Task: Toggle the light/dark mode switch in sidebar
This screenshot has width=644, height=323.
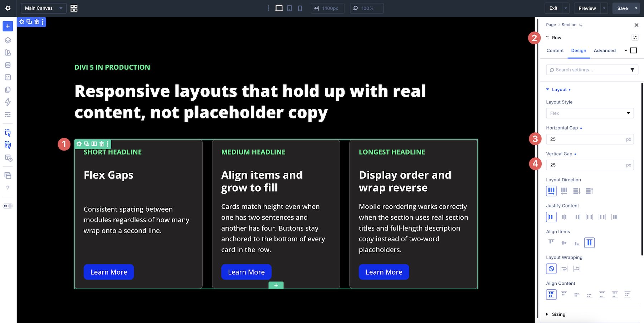Action: pos(8,206)
